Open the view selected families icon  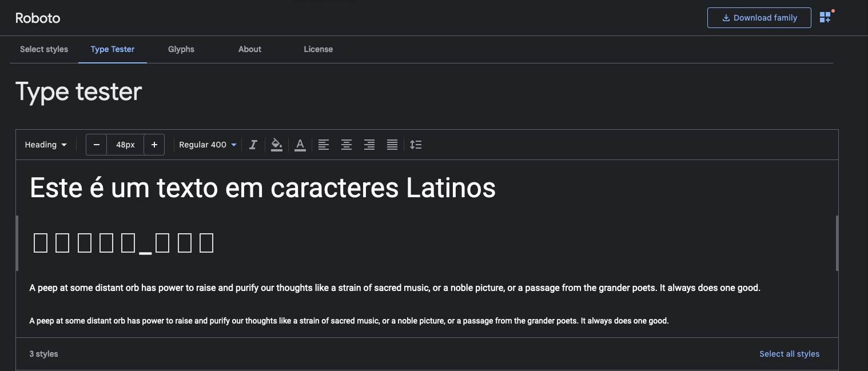[x=825, y=18]
